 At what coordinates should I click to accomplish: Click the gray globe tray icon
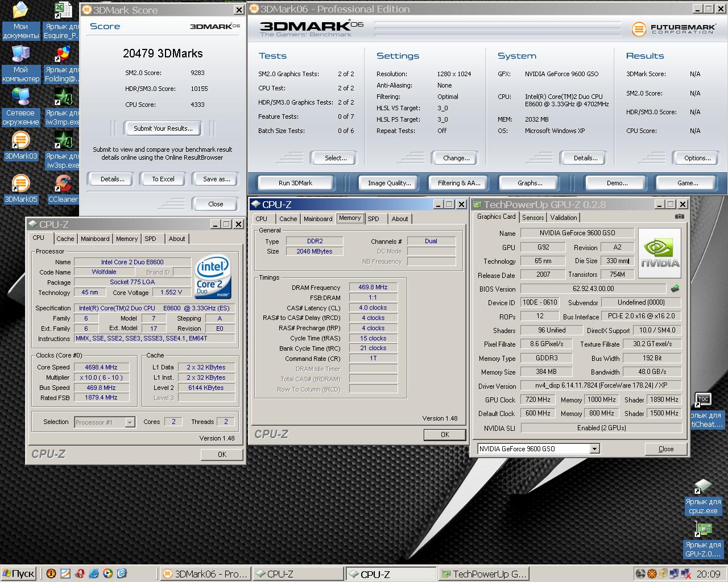point(640,574)
